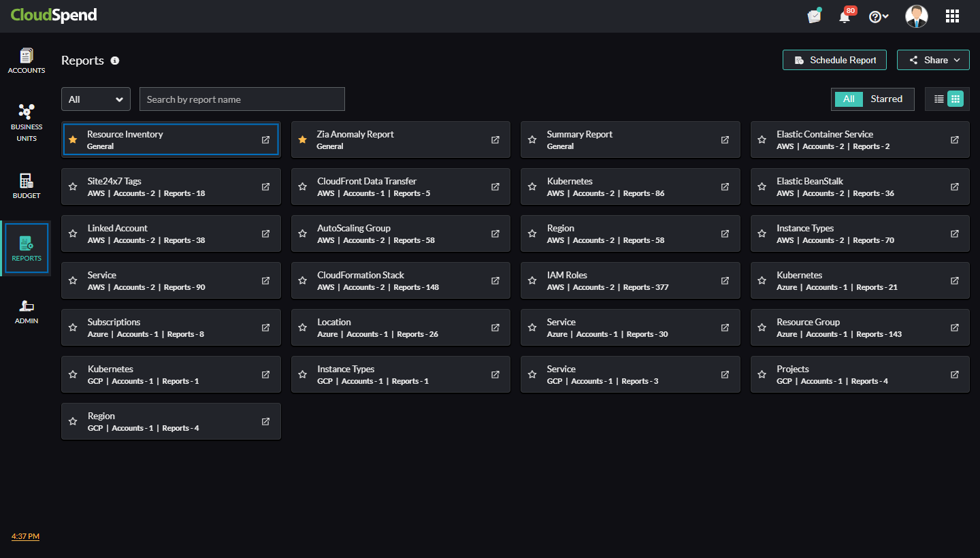Star the Summary Report
The width and height of the screenshot is (980, 558).
coord(532,139)
